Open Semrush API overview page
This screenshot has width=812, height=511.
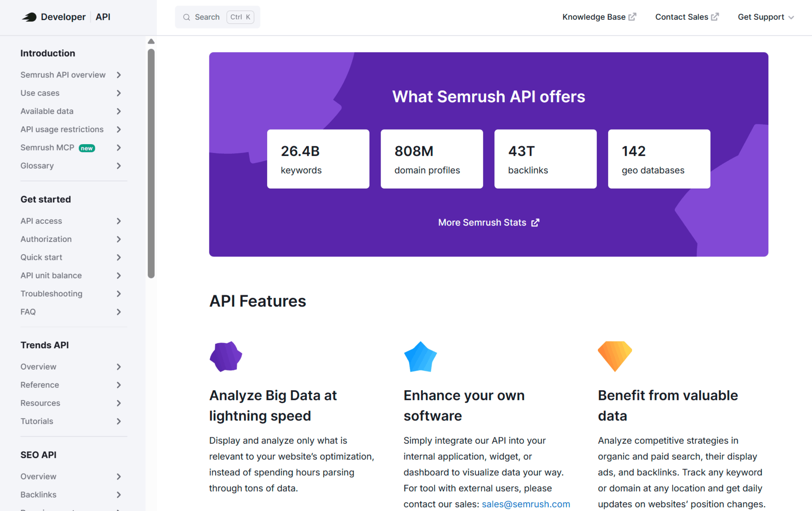[63, 75]
